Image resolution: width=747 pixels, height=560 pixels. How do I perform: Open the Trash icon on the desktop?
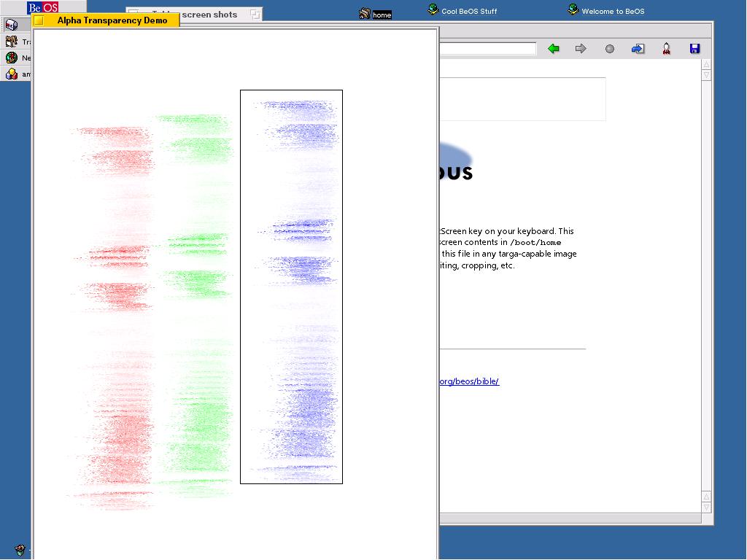click(20, 551)
